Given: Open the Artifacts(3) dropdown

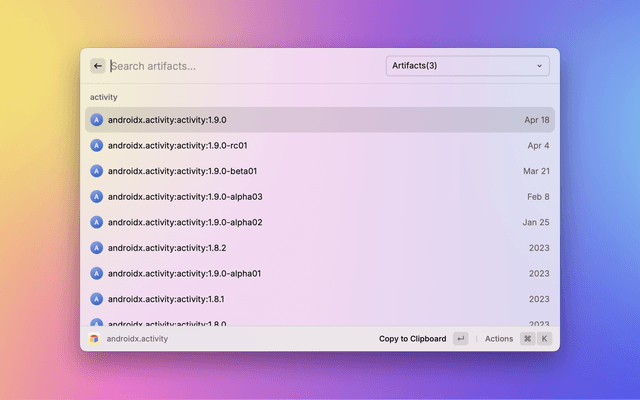Looking at the screenshot, I should tap(467, 66).
